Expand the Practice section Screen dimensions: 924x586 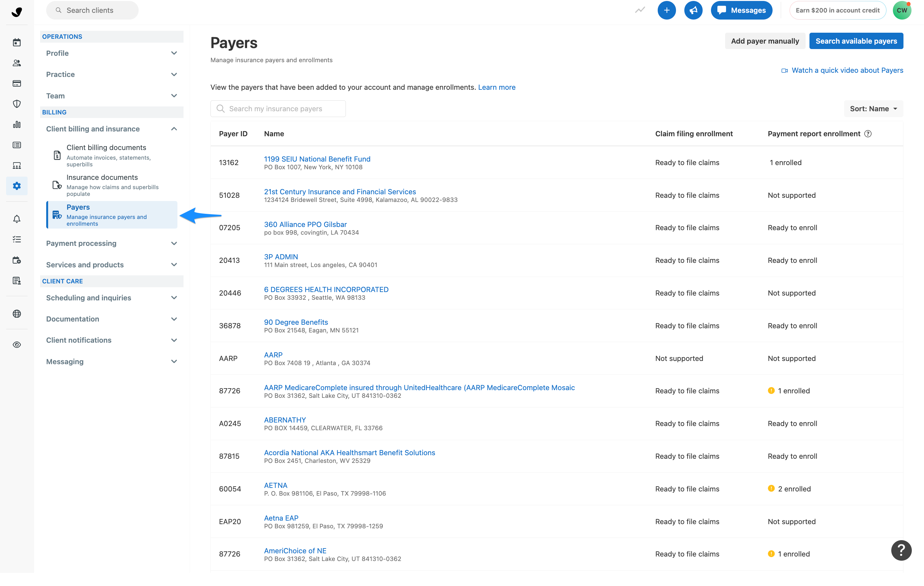click(111, 74)
